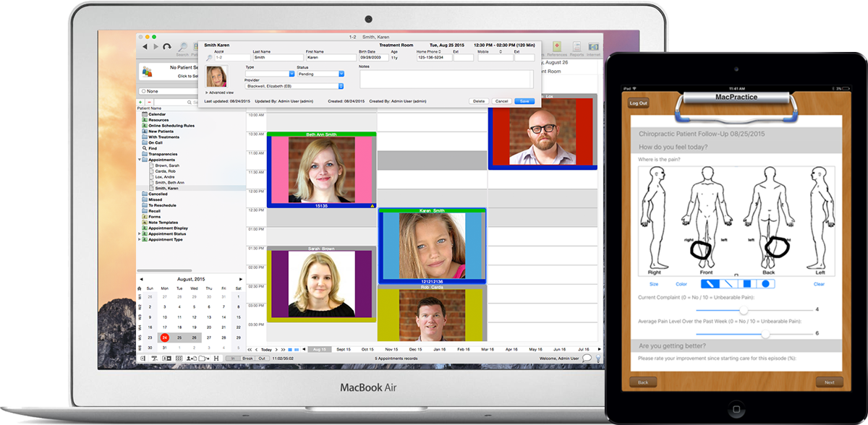This screenshot has height=425, width=868.
Task: Tap the Log Out button on iPad
Action: coord(638,104)
